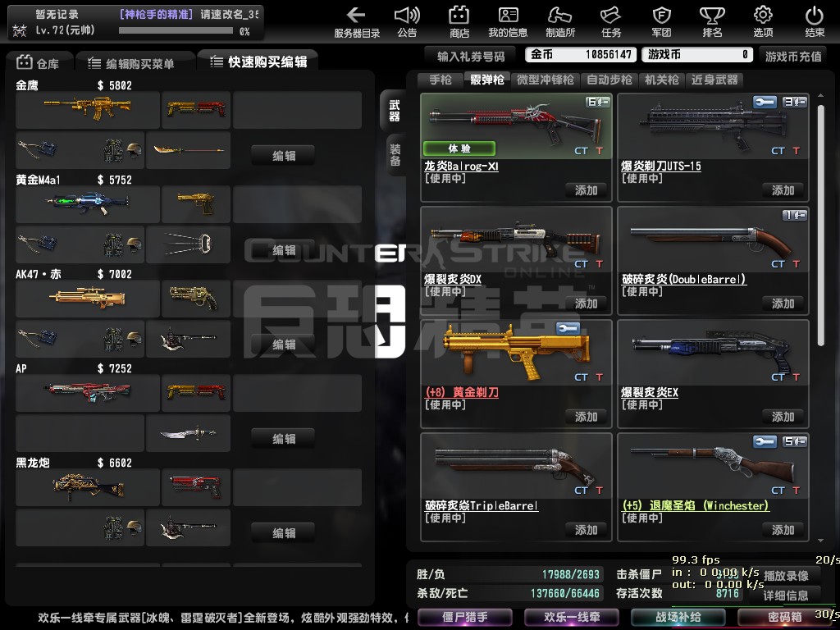Open the 公告 announcement speaker icon
The height and width of the screenshot is (630, 840).
(407, 15)
